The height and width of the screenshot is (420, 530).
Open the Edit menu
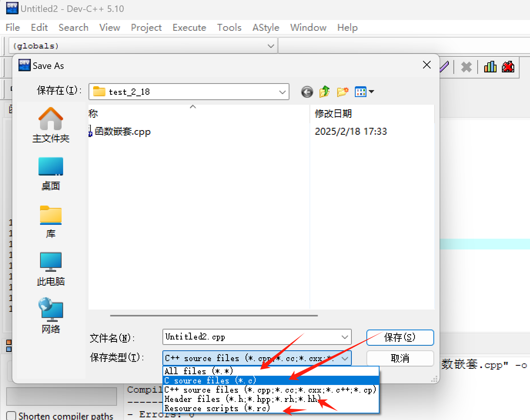(39, 28)
